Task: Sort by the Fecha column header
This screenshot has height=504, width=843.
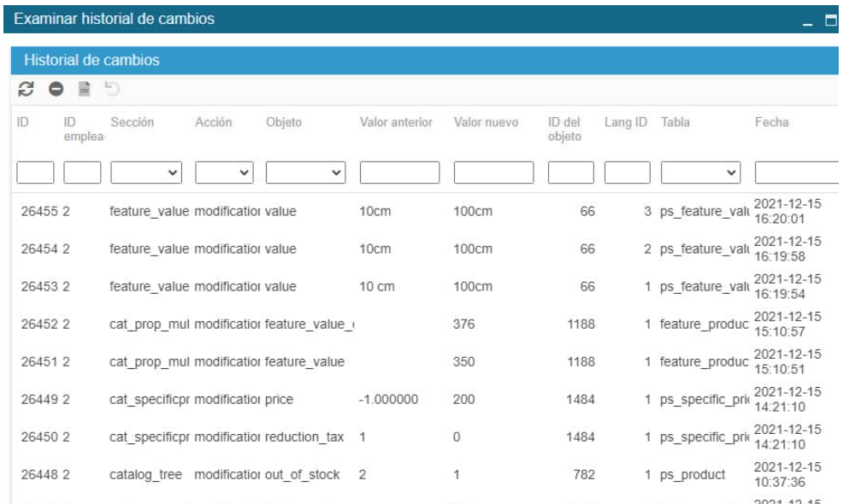Action: pos(771,123)
